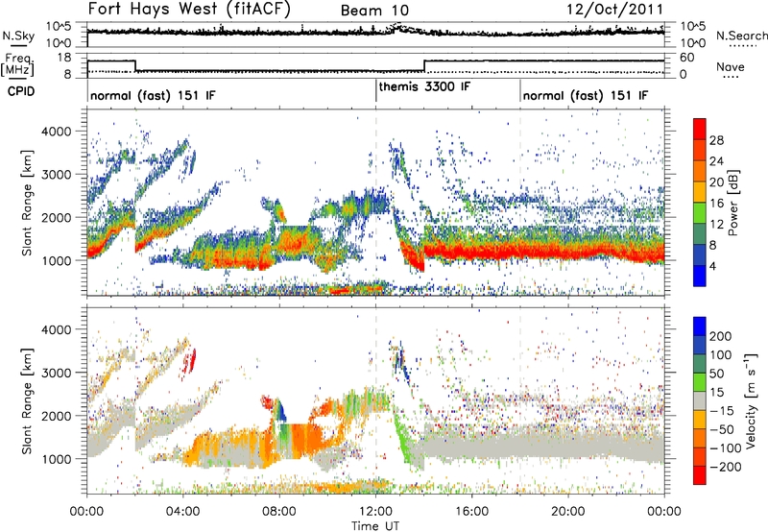The width and height of the screenshot is (768, 532).
Task: Click the '-200' label on the Velocity color bar
Action: pyautogui.click(x=726, y=467)
